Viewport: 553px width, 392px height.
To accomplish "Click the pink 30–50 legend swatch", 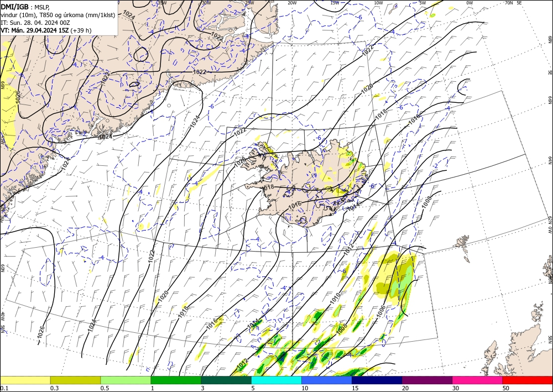I will click(478, 380).
